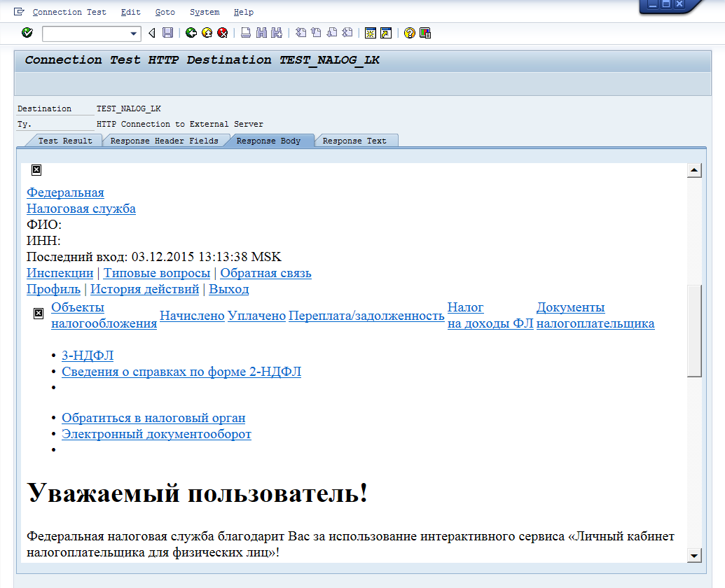This screenshot has width=725, height=588.
Task: Select the Response Text tab
Action: click(354, 141)
